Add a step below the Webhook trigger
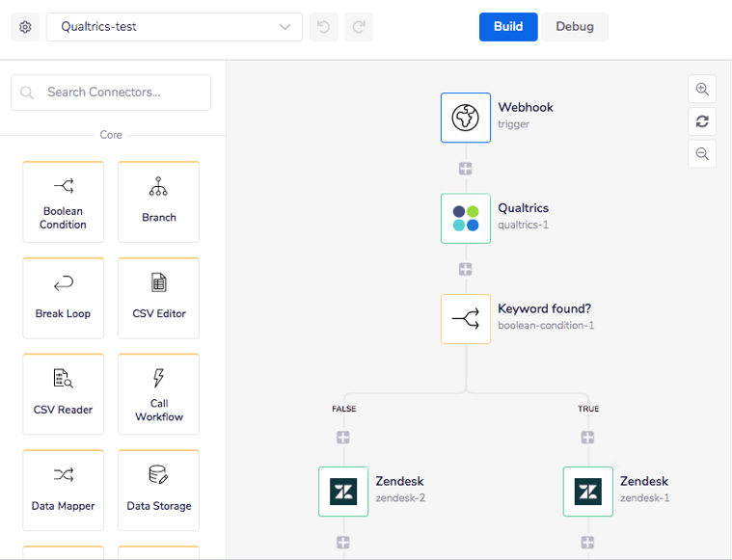732x560 pixels. coord(466,169)
